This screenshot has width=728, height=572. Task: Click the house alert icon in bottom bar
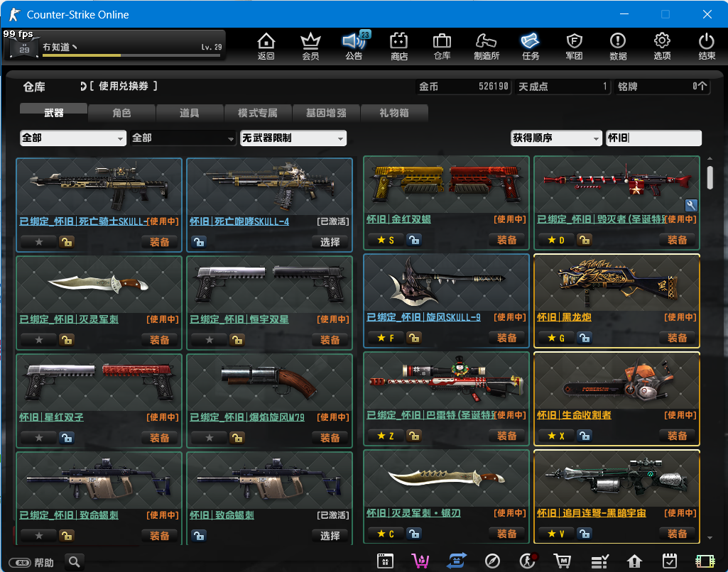634,561
